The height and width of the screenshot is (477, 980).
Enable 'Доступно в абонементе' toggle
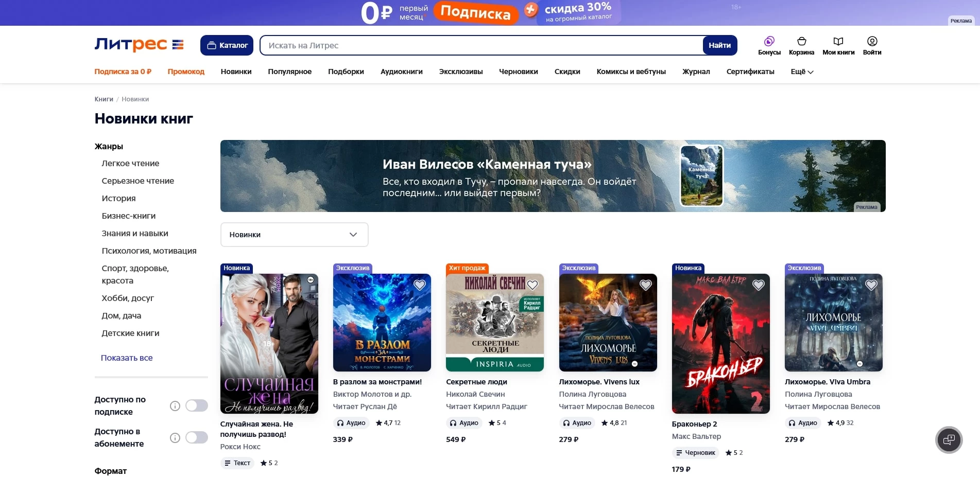pos(197,438)
